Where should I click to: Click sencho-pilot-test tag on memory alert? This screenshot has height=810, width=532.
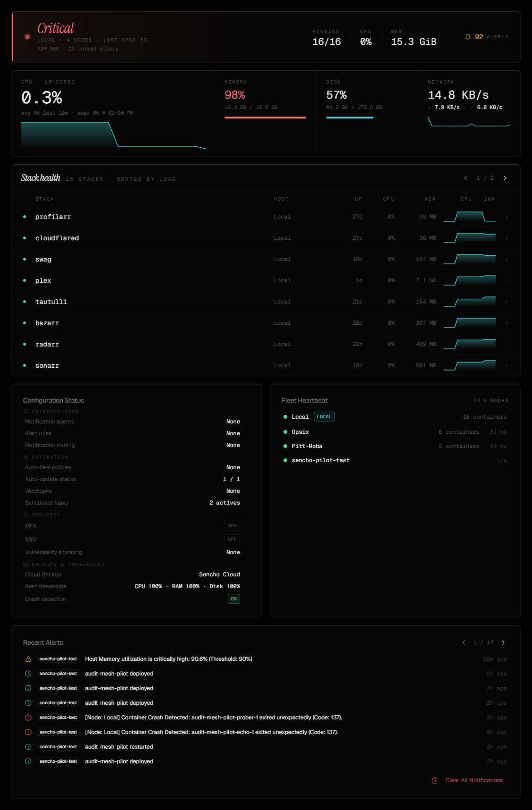pyautogui.click(x=58, y=659)
